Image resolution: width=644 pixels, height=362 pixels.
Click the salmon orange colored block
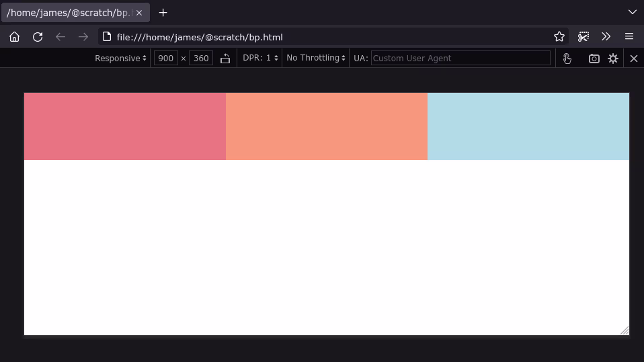(327, 126)
